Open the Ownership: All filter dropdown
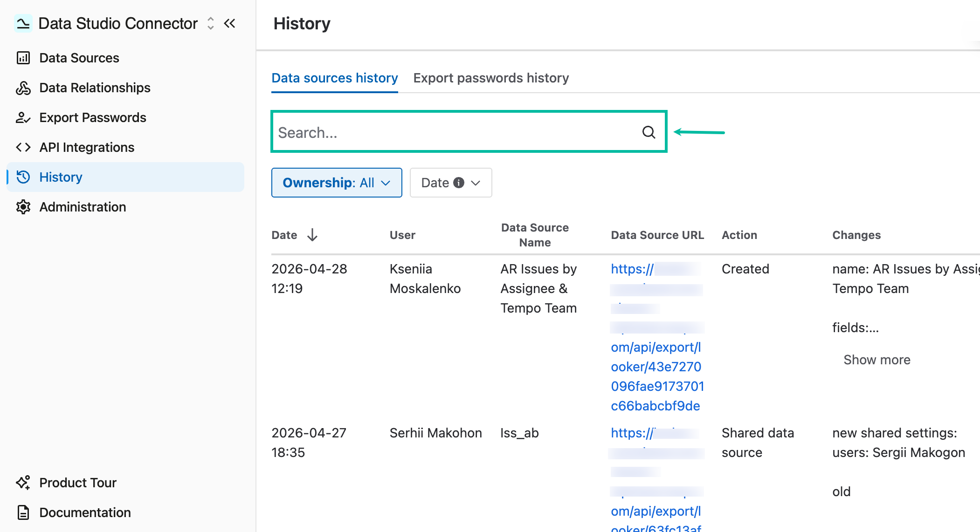 [337, 183]
